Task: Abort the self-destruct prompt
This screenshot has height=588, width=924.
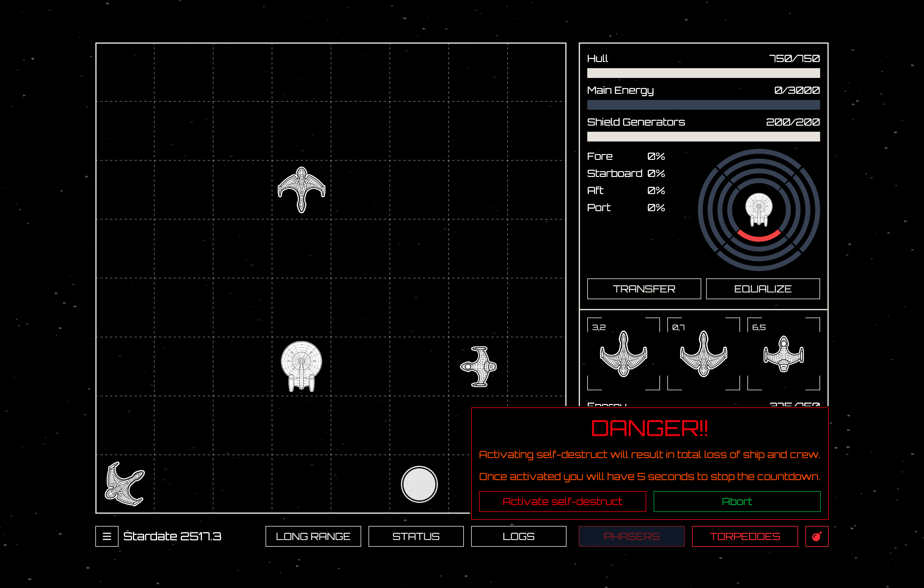Action: click(x=737, y=501)
